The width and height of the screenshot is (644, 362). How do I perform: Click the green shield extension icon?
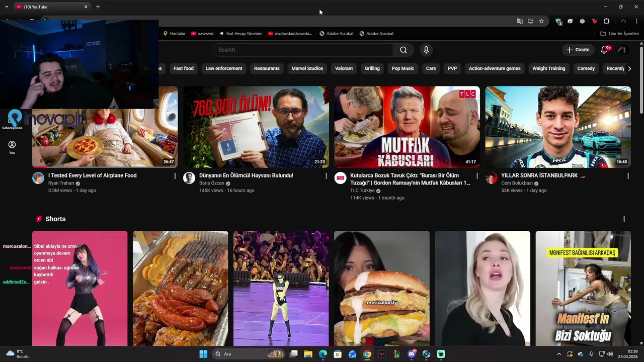tap(558, 21)
